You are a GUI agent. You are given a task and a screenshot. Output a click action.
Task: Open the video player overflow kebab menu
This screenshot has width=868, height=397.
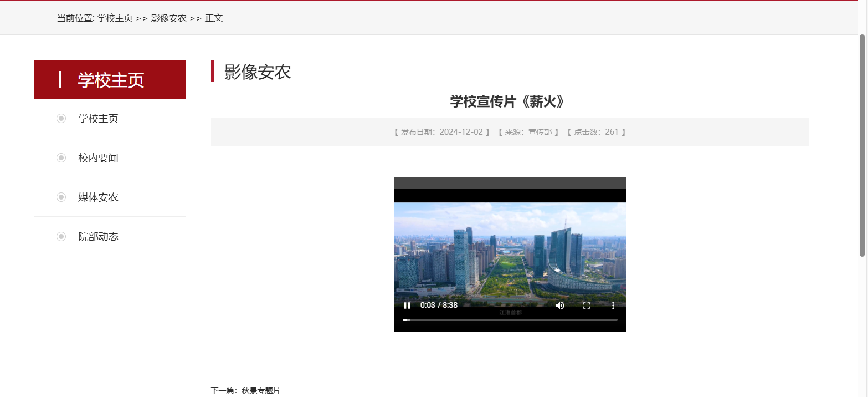pyautogui.click(x=613, y=306)
